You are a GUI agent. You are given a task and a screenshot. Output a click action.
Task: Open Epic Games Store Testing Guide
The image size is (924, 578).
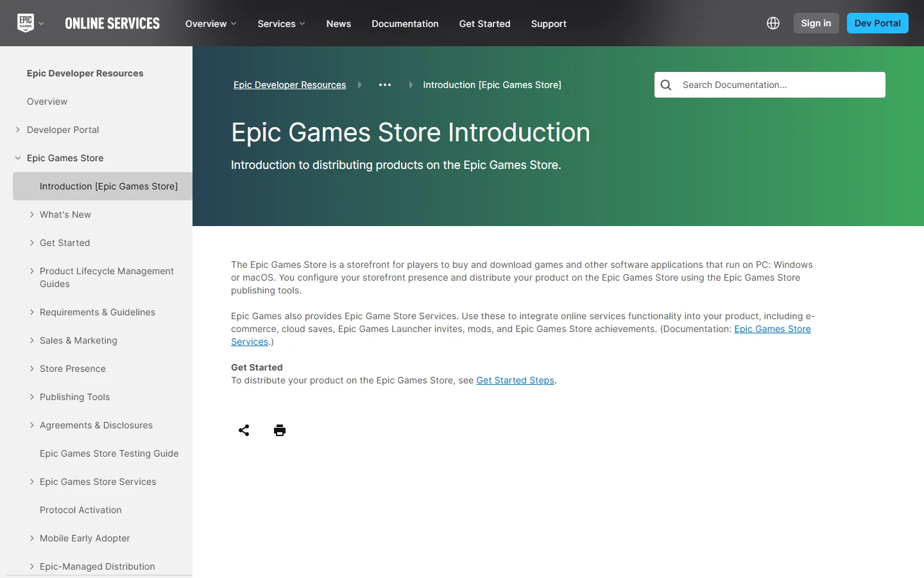(109, 453)
